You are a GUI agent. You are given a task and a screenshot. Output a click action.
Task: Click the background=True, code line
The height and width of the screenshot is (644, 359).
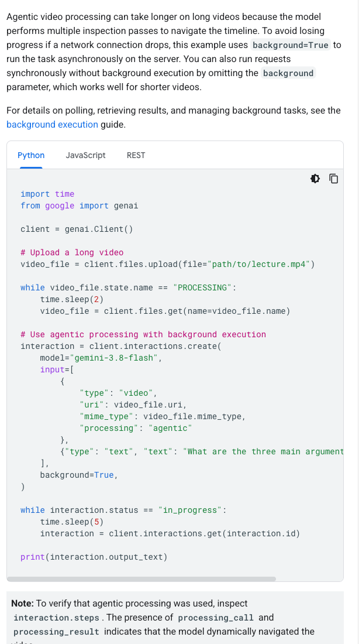79,475
